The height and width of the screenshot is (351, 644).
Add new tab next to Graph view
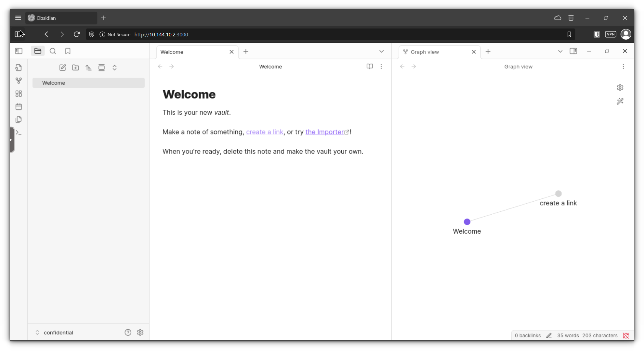488,51
